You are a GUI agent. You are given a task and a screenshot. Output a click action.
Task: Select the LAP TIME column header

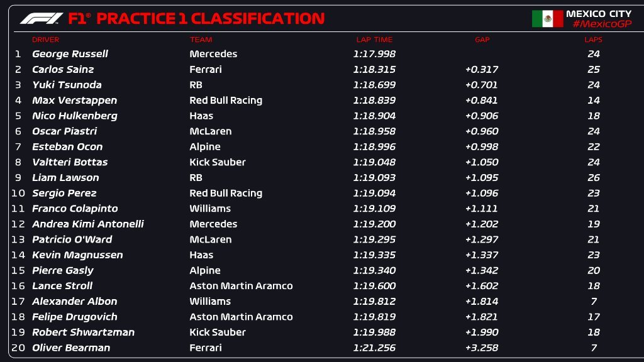pyautogui.click(x=374, y=40)
